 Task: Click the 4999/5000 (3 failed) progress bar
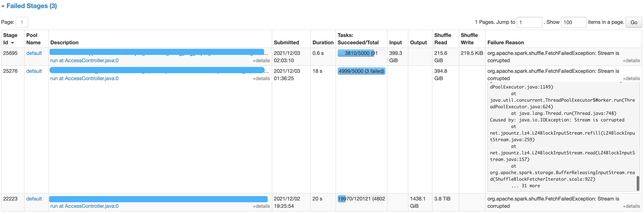pos(361,71)
